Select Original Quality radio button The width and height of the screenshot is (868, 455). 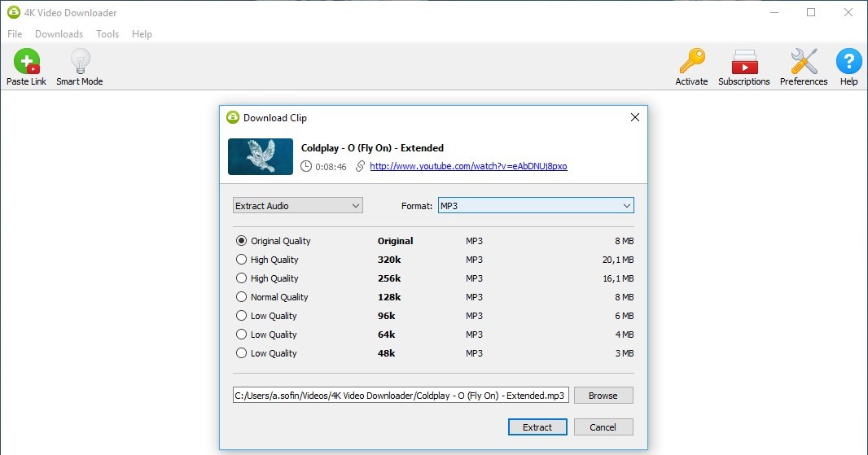pos(241,241)
